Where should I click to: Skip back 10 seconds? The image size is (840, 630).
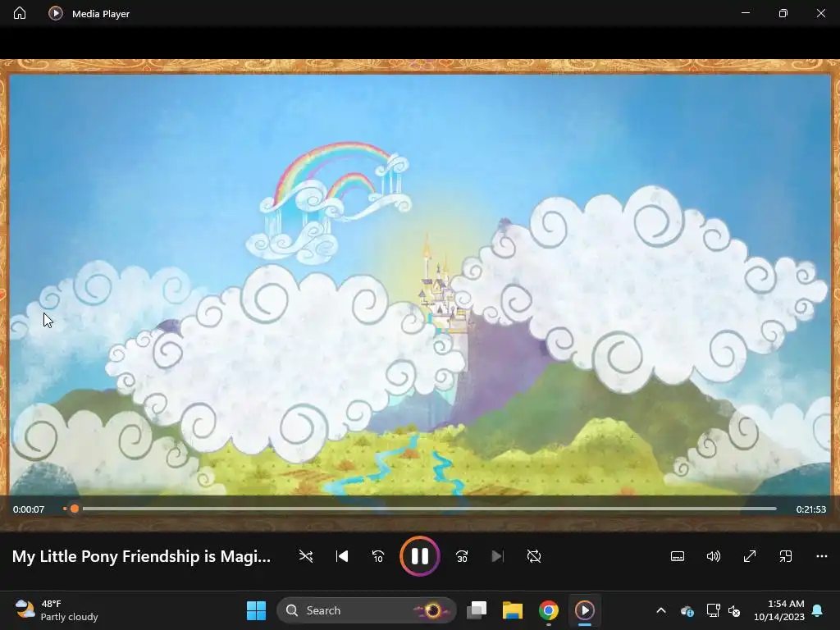378,556
